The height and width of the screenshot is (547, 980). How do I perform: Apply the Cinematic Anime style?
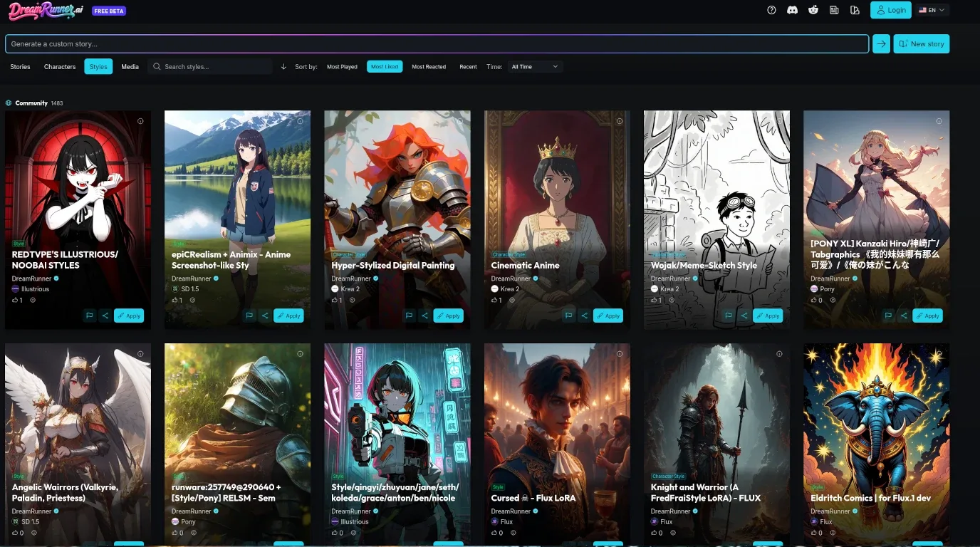tap(608, 316)
